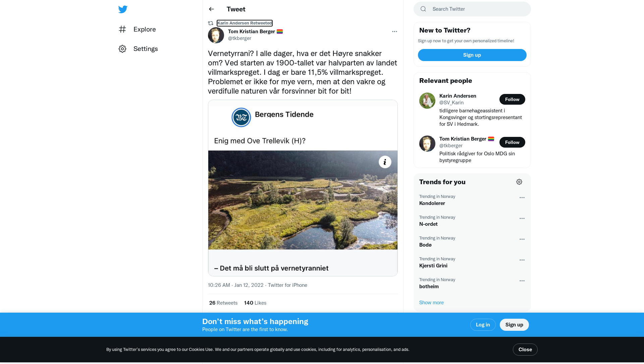Open Tom Kristian Berger's avatar in Relevant people

[x=427, y=144]
